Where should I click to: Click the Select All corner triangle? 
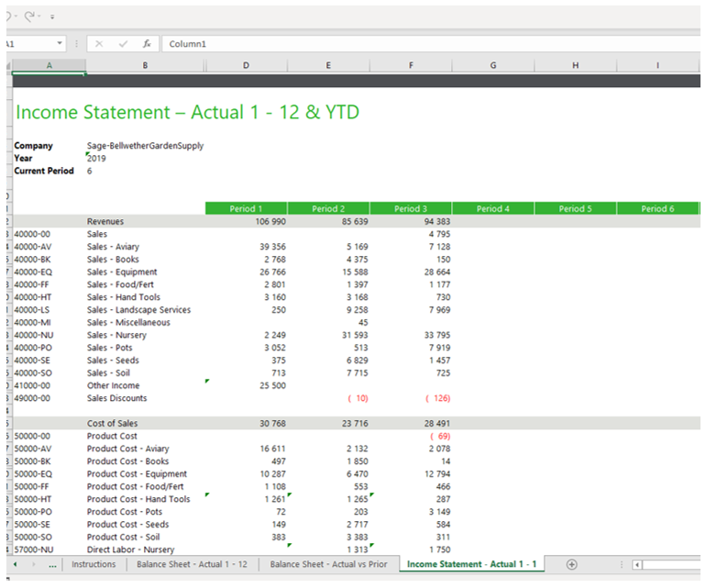pos(8,66)
